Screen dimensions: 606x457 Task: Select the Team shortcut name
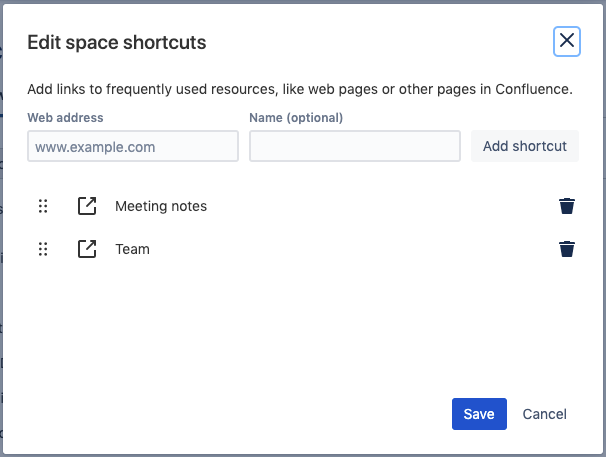[132, 249]
